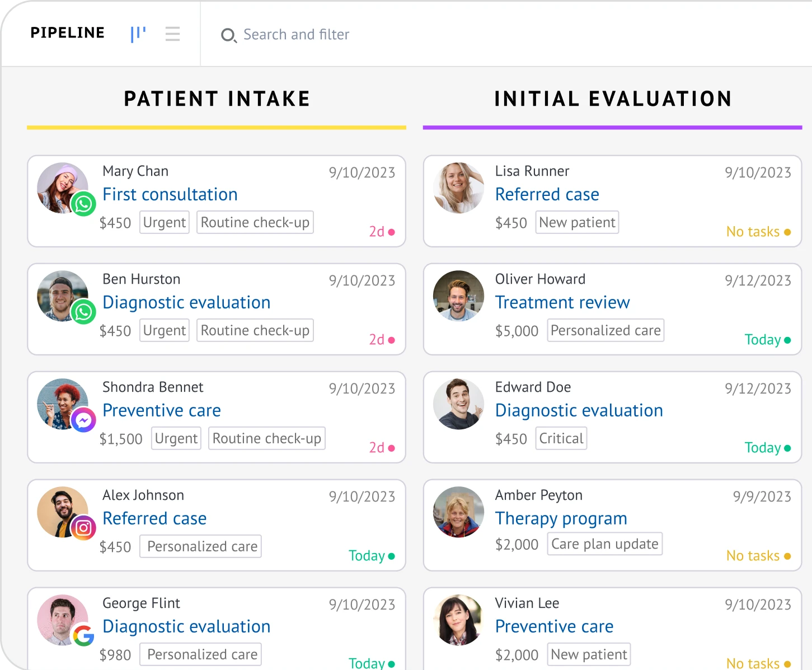Click the Google badge on George Flint's avatar
Viewport: 812px width, 670px height.
click(83, 636)
